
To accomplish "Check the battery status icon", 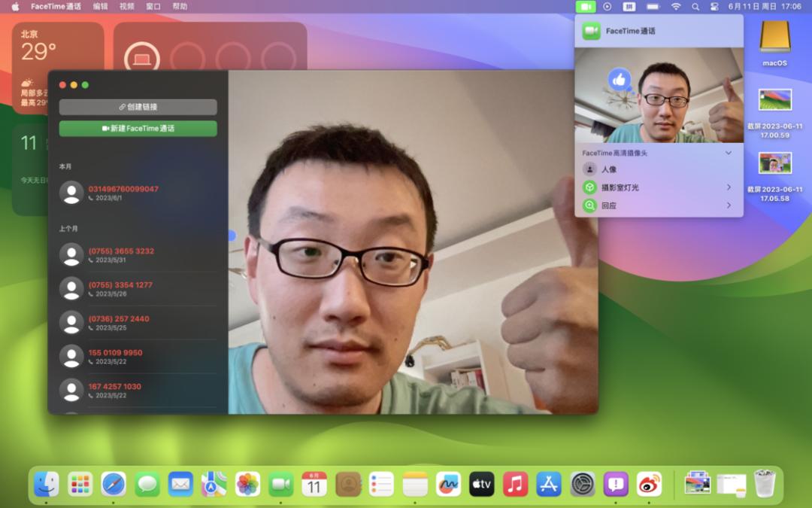I will point(653,7).
